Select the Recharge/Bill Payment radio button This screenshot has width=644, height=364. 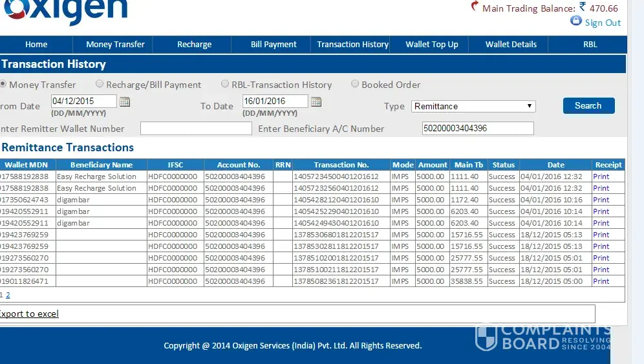[x=100, y=84]
